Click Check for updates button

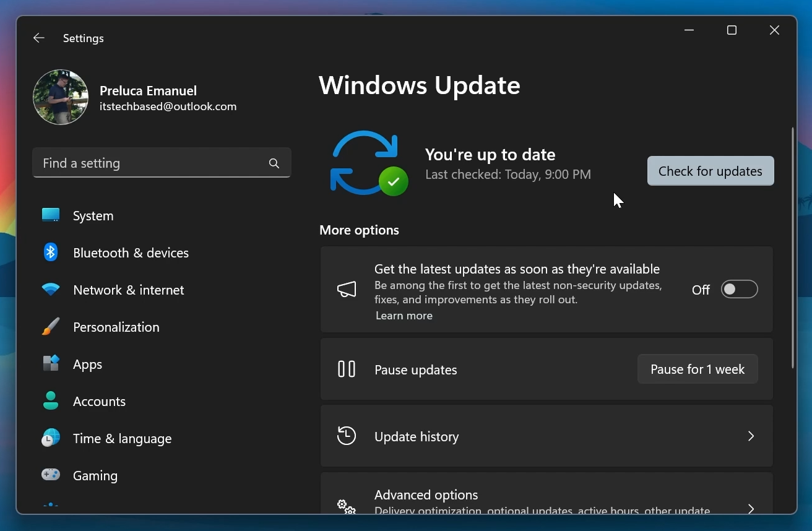(710, 171)
